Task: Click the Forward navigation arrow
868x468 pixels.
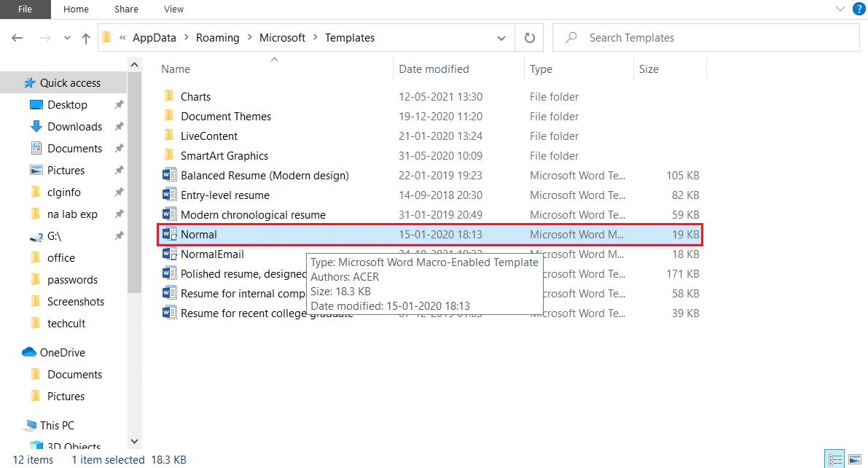Action: tap(45, 38)
